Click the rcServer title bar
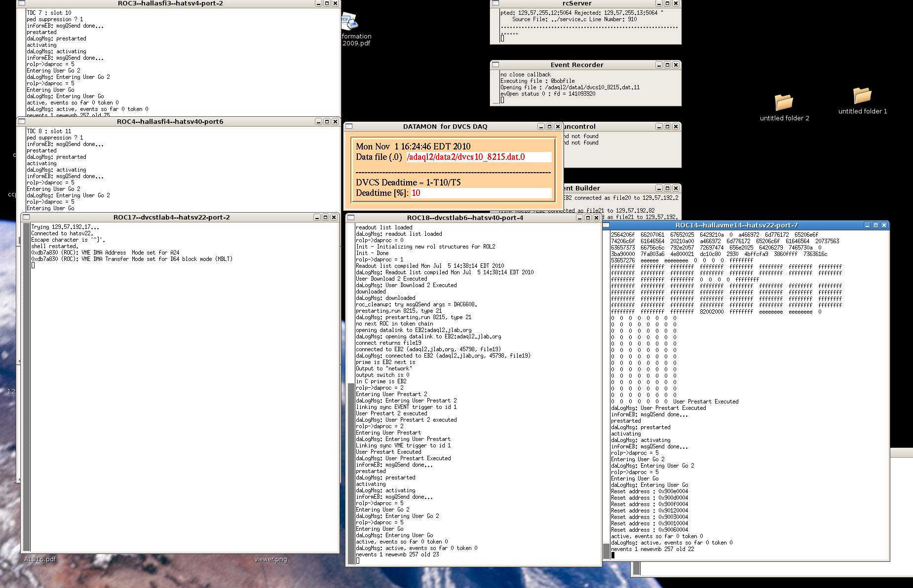913x588 pixels. (x=577, y=3)
